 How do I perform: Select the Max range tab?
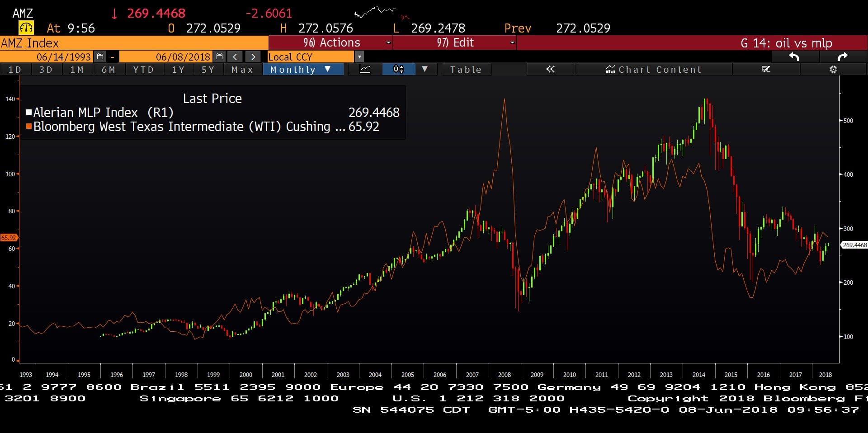coord(243,69)
